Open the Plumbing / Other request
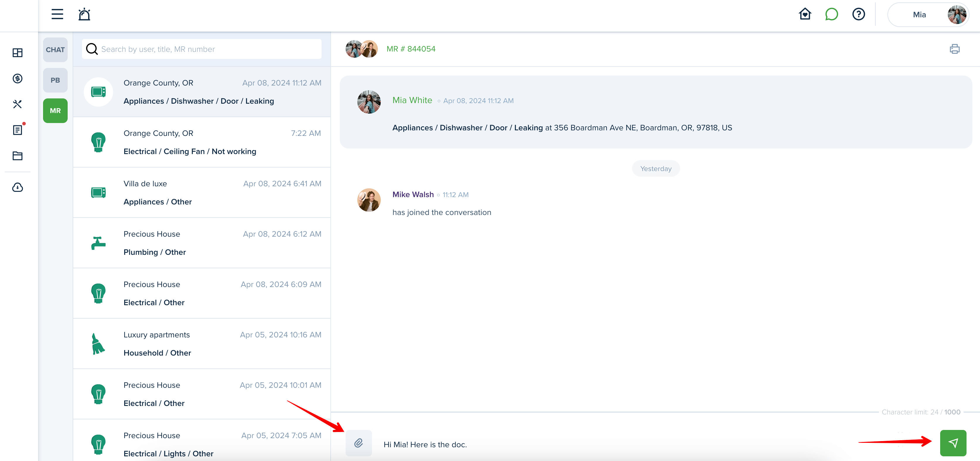The height and width of the screenshot is (461, 980). tap(202, 243)
